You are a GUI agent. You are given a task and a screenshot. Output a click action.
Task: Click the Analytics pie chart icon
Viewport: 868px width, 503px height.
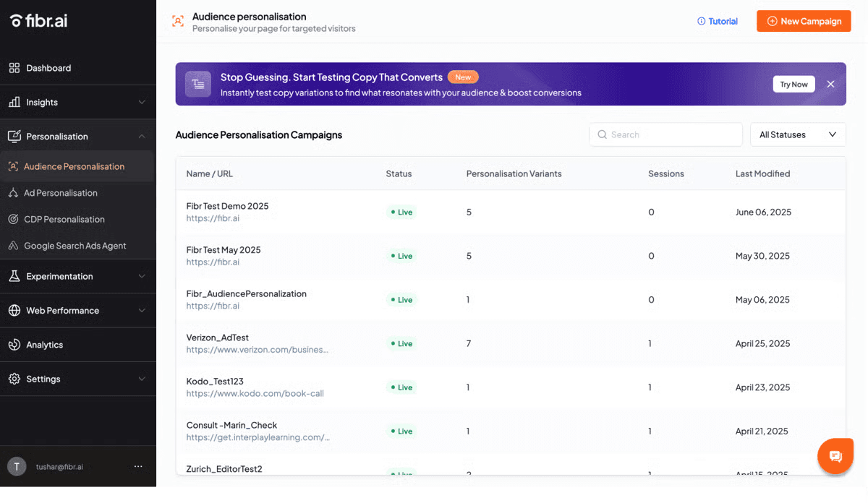pyautogui.click(x=14, y=345)
